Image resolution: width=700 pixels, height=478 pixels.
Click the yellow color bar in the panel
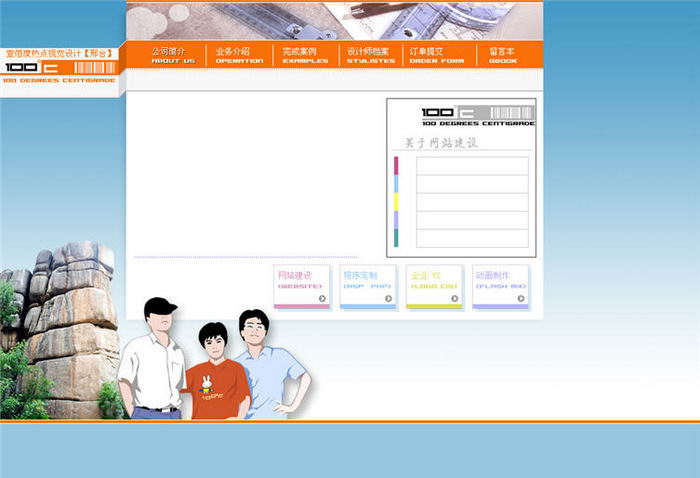(396, 202)
